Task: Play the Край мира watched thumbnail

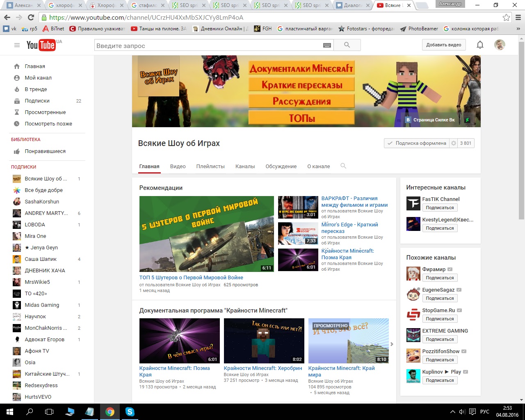Action: click(348, 341)
